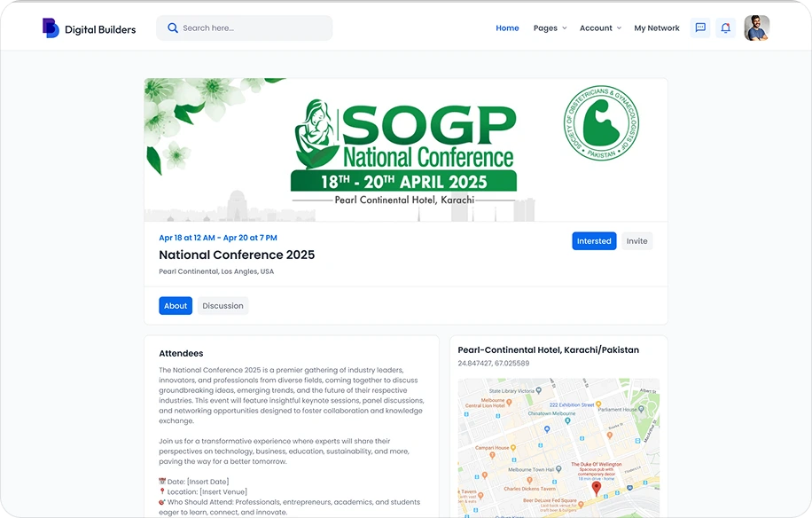The height and width of the screenshot is (518, 812).
Task: Click 'Campari House' marker on map
Action: click(x=512, y=448)
